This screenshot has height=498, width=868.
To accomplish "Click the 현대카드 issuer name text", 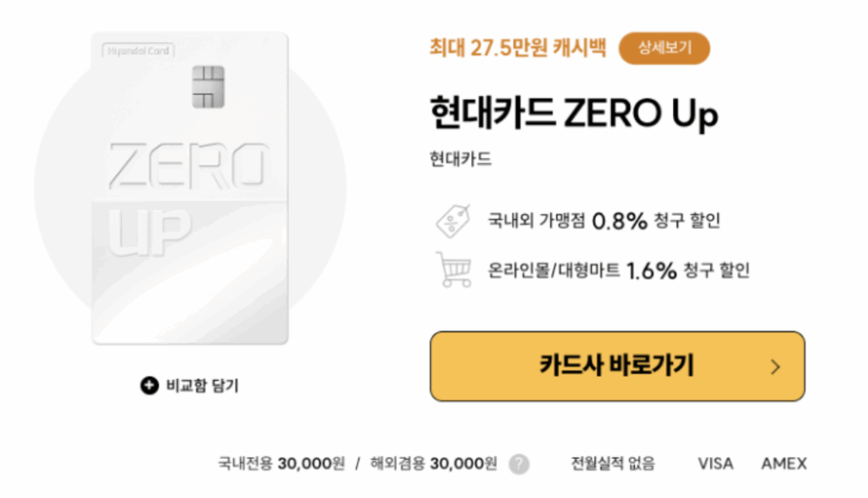I will pyautogui.click(x=460, y=159).
